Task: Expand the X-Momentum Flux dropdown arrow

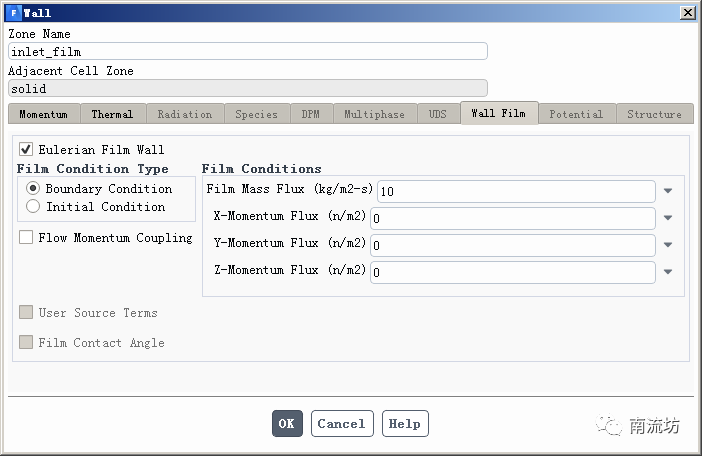Action: 668,218
